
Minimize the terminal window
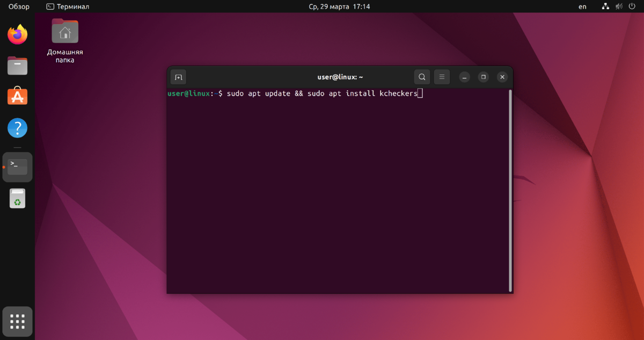coord(465,77)
